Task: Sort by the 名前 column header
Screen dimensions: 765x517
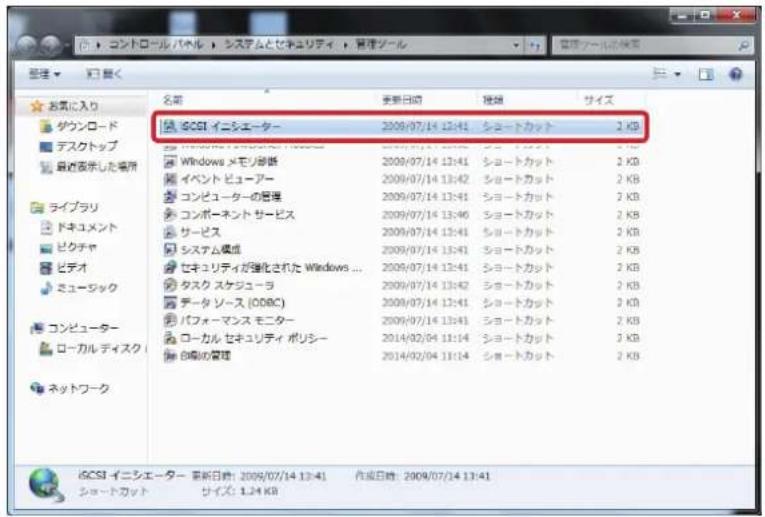Action: click(x=172, y=100)
